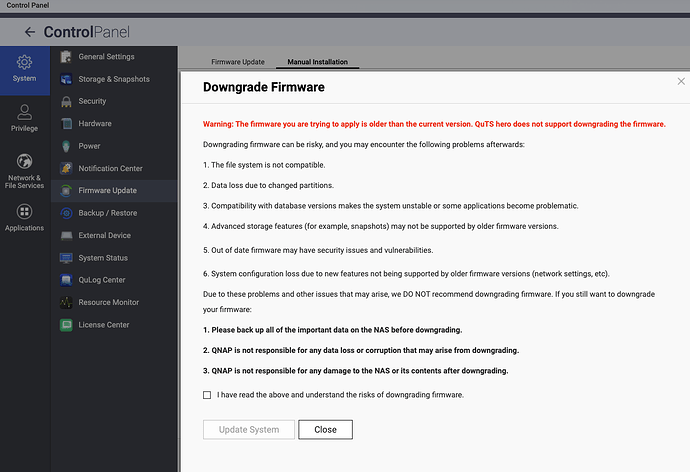Click the Storage & Snapshots icon
Viewport: 690px width, 472px height.
click(67, 79)
